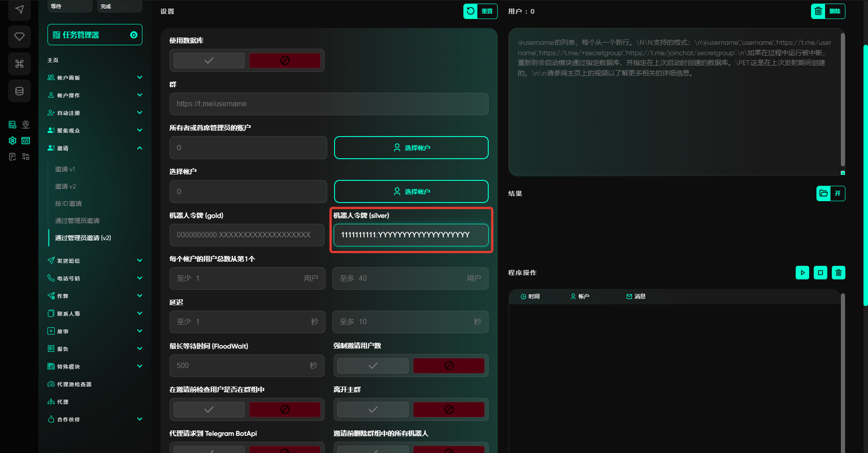868x453 pixels.
Task: Click 选择帐户 for owner admin account
Action: (411, 148)
